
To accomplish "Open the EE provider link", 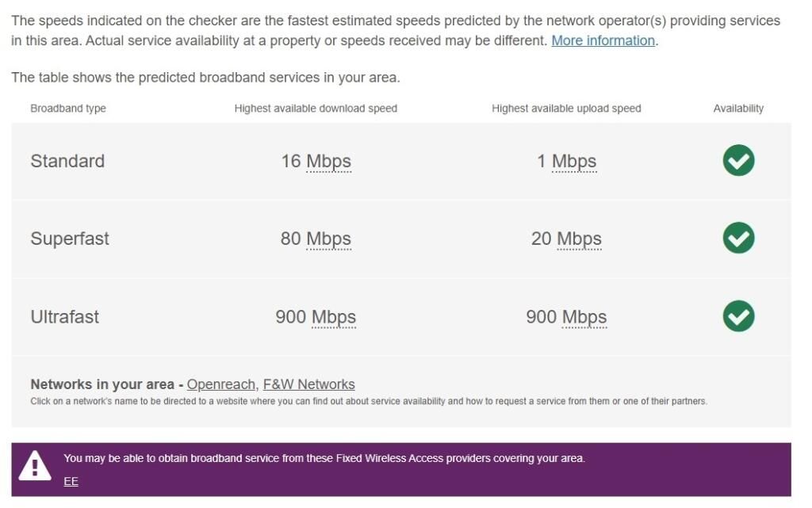I will (x=71, y=481).
